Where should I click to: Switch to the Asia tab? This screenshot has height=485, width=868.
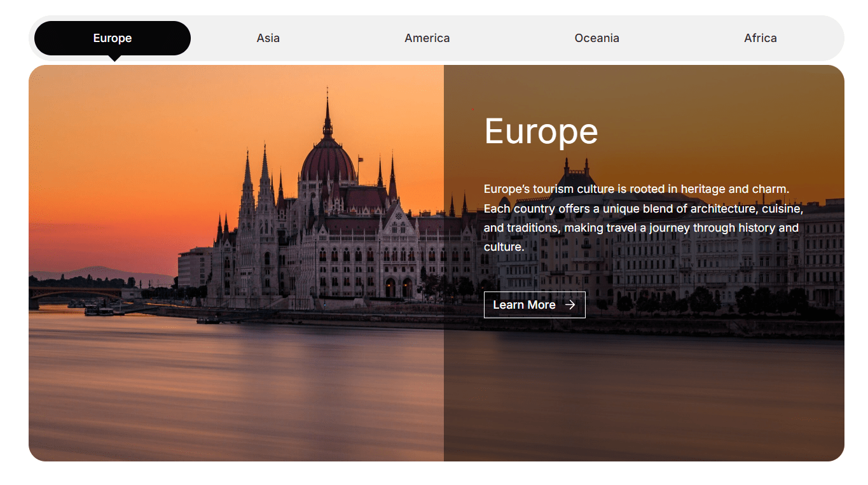click(x=268, y=38)
